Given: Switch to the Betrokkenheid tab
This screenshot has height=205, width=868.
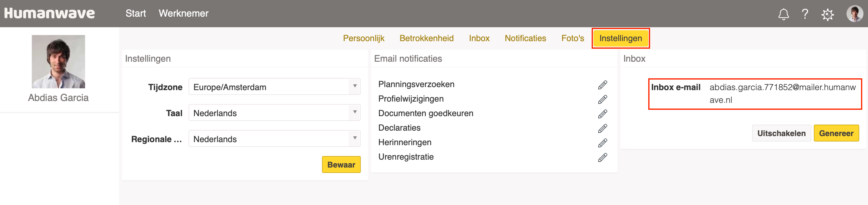Looking at the screenshot, I should (427, 38).
